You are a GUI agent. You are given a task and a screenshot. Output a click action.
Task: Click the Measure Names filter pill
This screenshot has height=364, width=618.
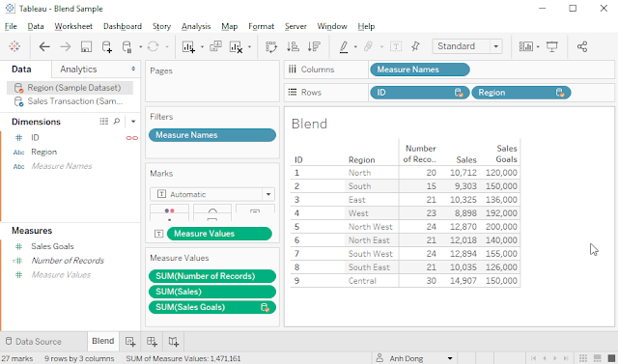click(x=212, y=135)
